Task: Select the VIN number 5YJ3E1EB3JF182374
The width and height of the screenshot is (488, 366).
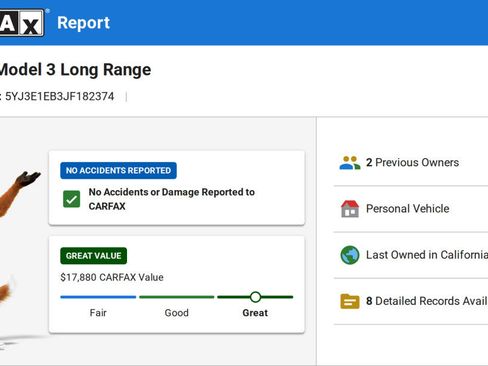Action: click(x=60, y=96)
